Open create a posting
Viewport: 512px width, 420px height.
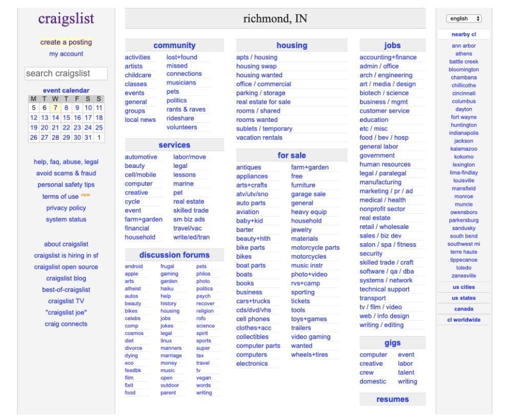(x=66, y=42)
